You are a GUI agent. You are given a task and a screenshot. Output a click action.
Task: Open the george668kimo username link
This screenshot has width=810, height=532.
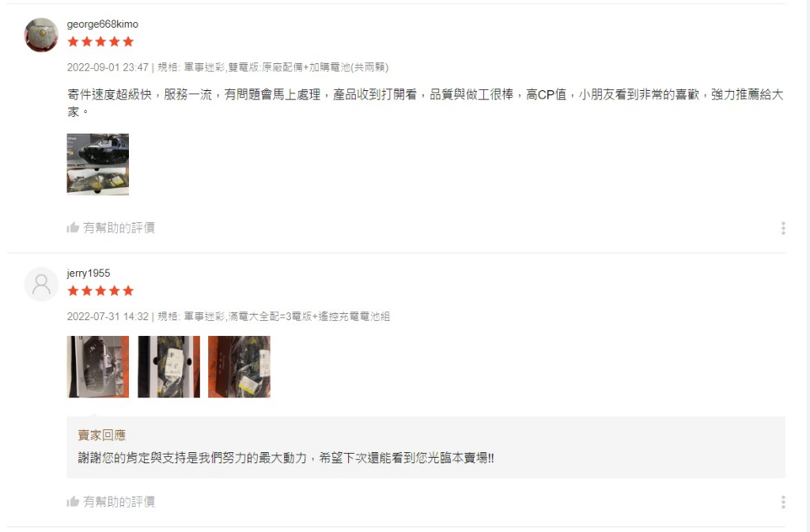[102, 25]
